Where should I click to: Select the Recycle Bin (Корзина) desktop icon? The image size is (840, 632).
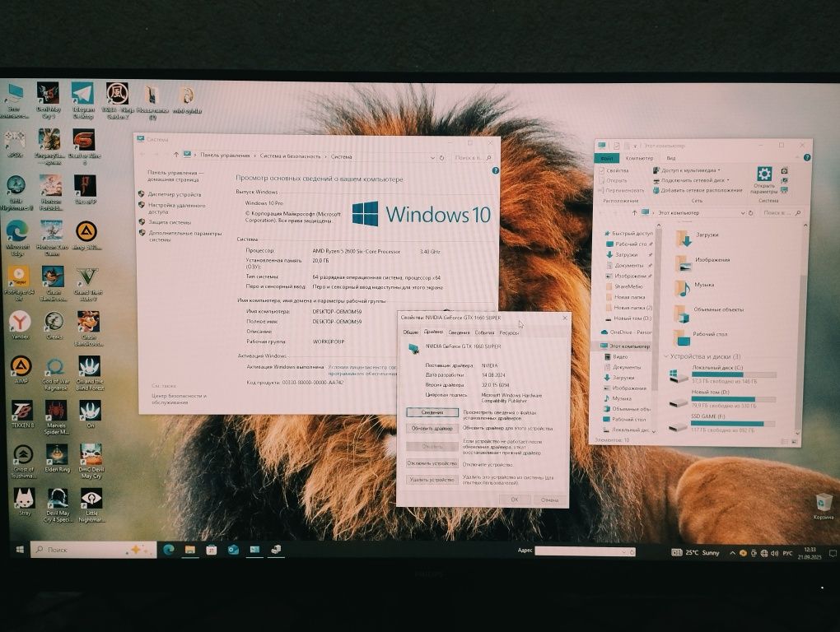pyautogui.click(x=824, y=506)
